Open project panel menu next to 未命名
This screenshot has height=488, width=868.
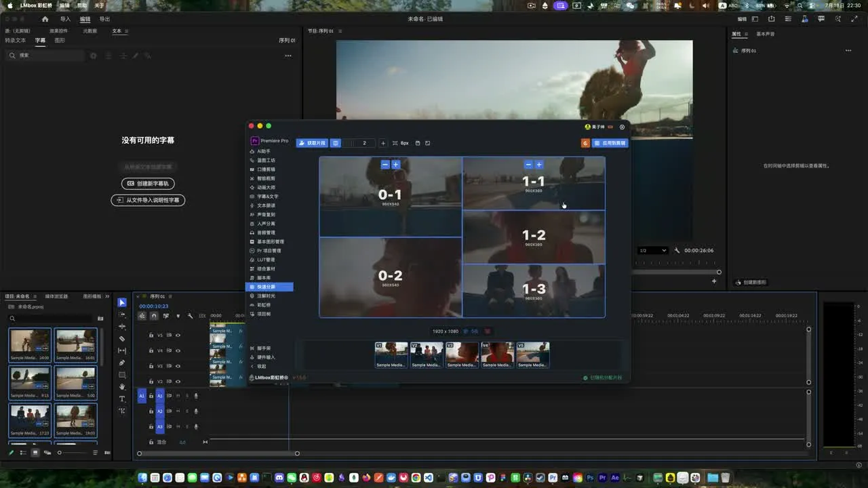click(x=34, y=296)
